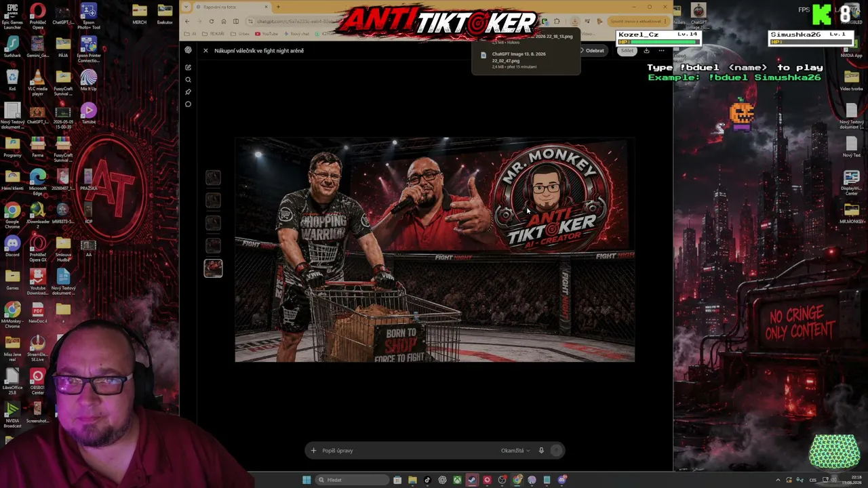
Task: Download the image with the download icon
Action: (x=646, y=51)
